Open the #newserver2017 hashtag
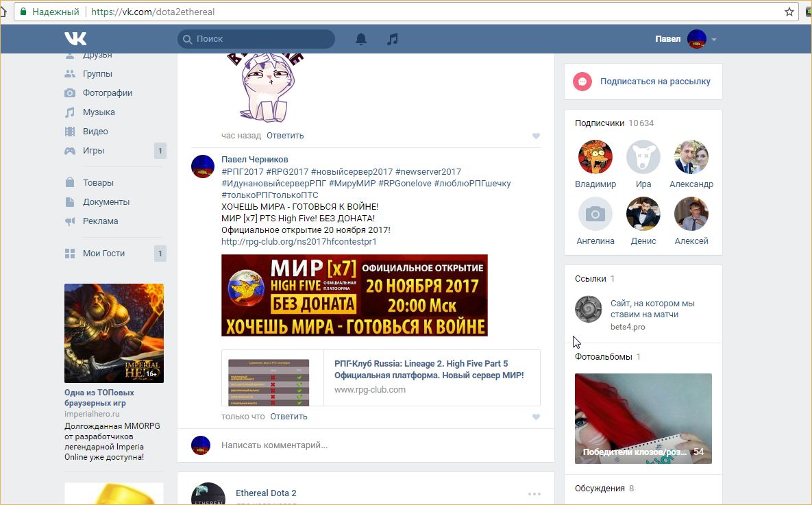812x505 pixels. pyautogui.click(x=428, y=171)
